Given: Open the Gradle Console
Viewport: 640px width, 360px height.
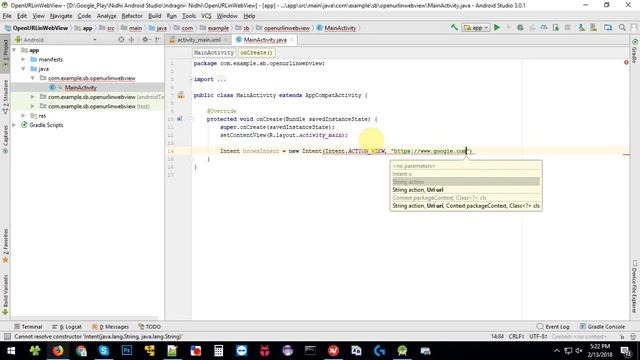Looking at the screenshot, I should pyautogui.click(x=602, y=327).
